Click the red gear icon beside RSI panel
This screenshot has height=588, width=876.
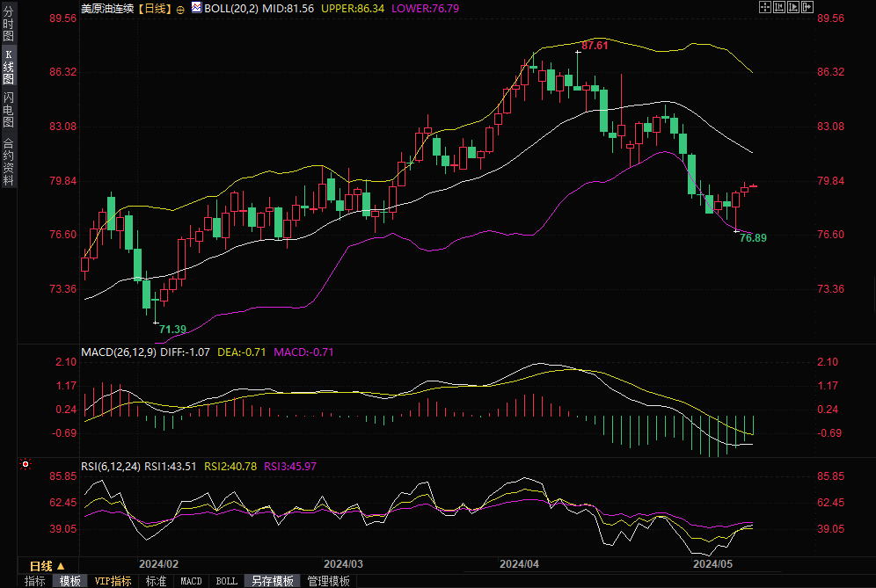click(26, 464)
